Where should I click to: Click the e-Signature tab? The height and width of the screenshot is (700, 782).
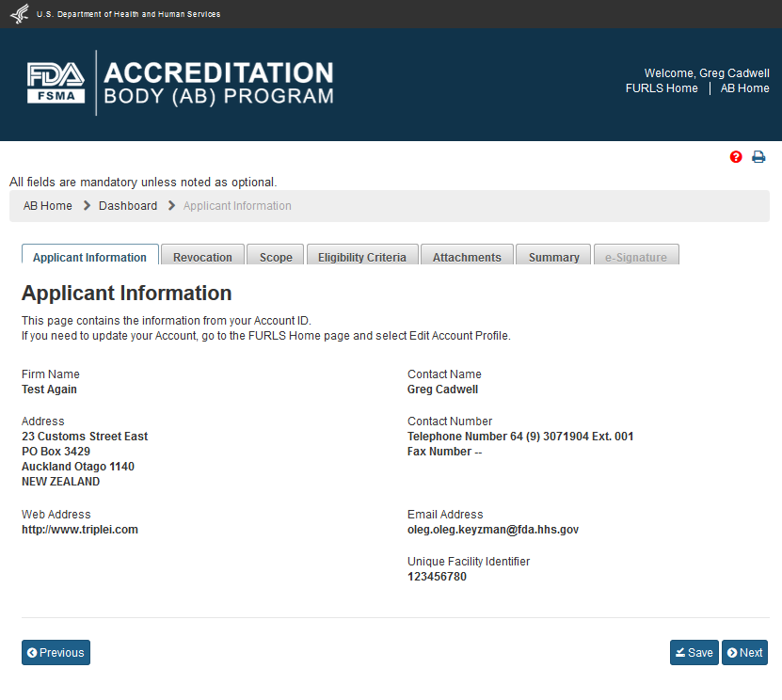click(x=636, y=257)
